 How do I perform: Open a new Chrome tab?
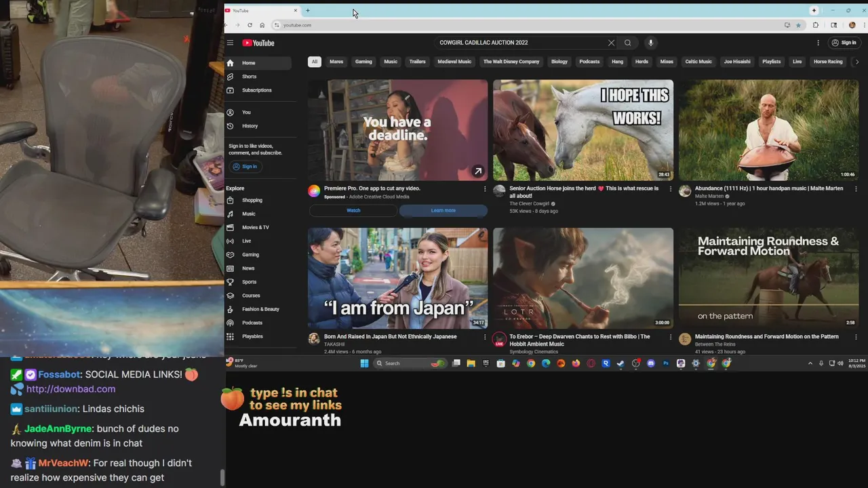point(308,10)
